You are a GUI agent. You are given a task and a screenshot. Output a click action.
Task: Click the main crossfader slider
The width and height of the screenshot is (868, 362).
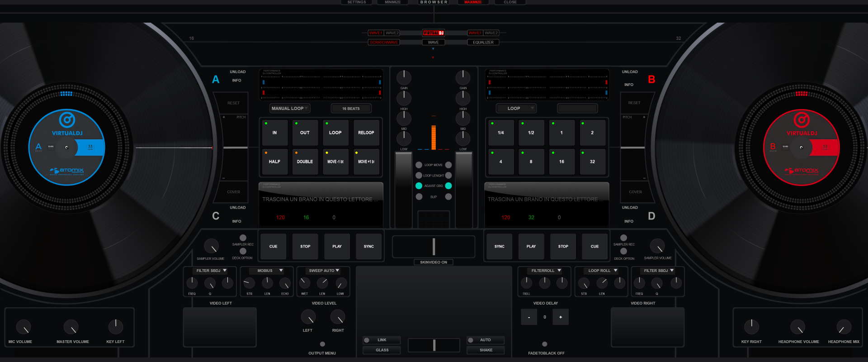coord(434,247)
